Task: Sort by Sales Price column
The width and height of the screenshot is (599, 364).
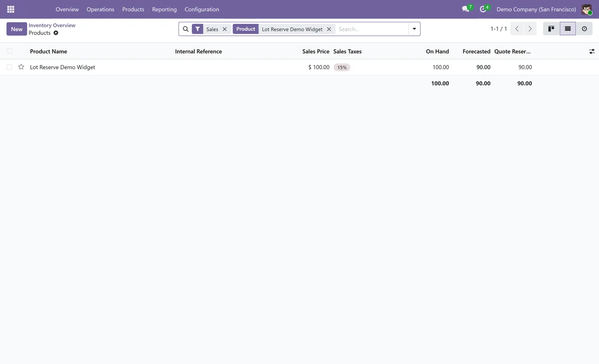Action: pyautogui.click(x=316, y=51)
